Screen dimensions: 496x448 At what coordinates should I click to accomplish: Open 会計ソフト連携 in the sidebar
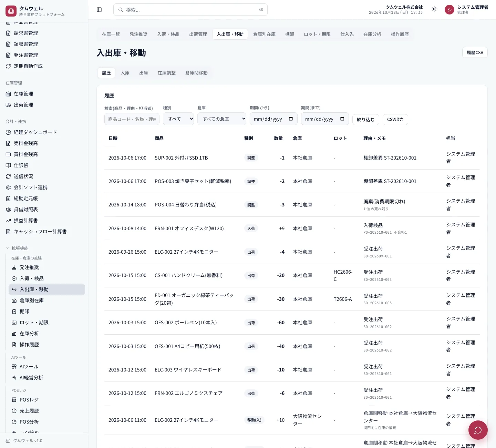(44, 187)
